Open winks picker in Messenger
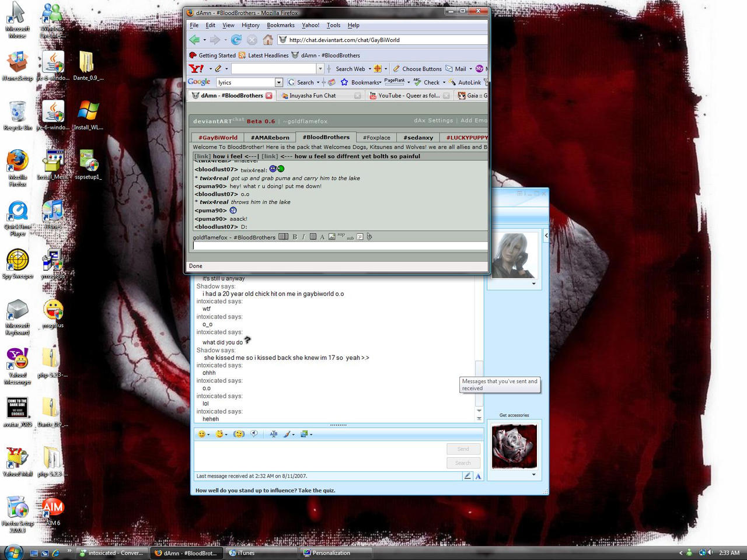This screenshot has height=560, width=747. (x=219, y=434)
